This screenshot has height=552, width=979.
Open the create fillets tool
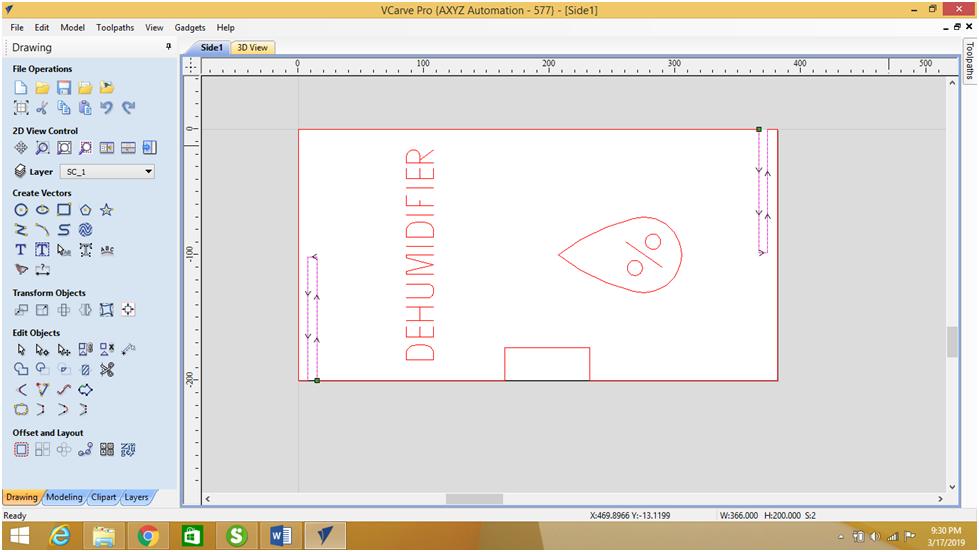coord(21,390)
